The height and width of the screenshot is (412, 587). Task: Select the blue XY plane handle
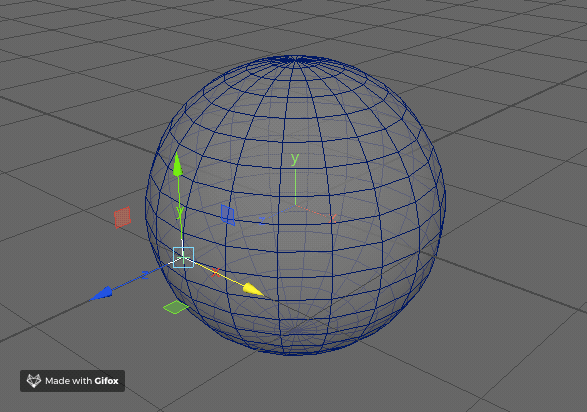228,215
